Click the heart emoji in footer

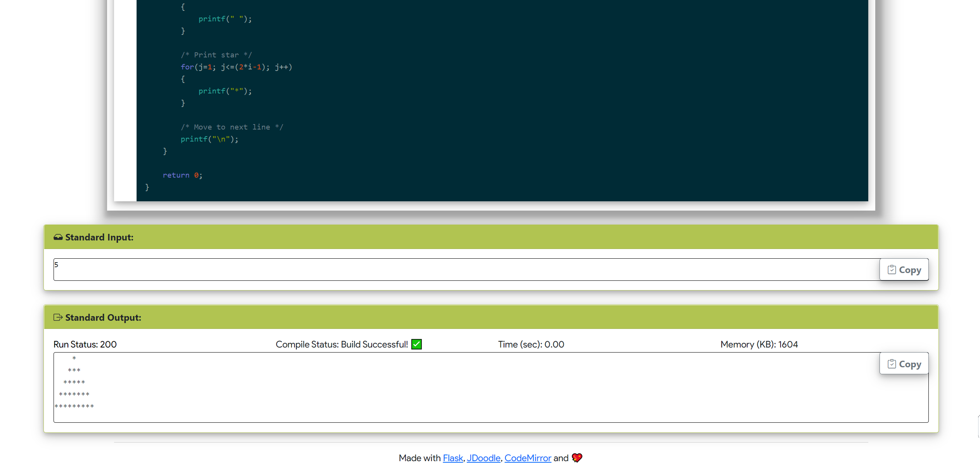pyautogui.click(x=577, y=458)
